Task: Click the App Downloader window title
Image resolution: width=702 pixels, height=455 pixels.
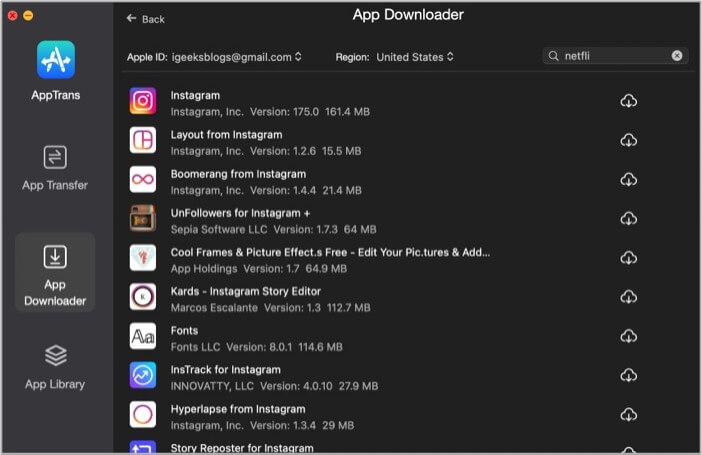Action: point(408,15)
